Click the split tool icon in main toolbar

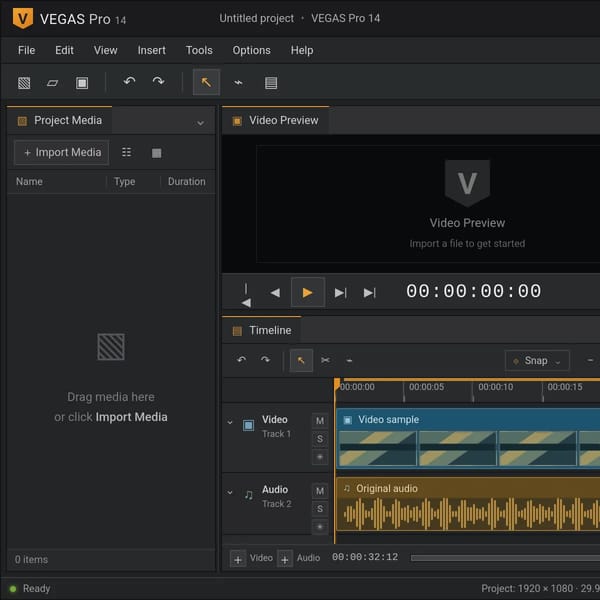pos(238,83)
